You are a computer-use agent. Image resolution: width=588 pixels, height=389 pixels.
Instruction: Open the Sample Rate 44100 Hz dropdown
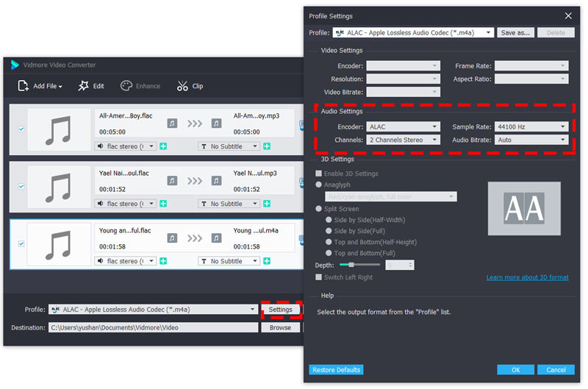point(531,126)
